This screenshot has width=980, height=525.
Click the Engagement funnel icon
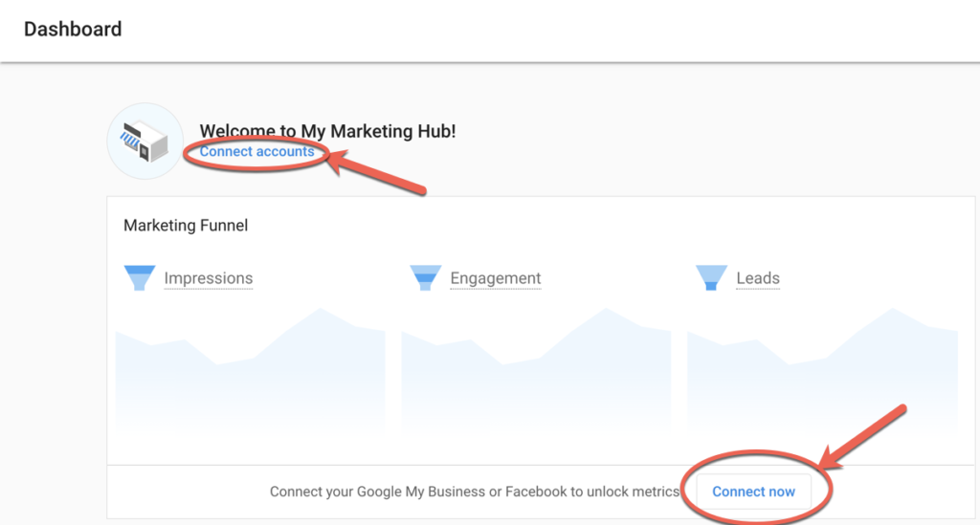426,278
